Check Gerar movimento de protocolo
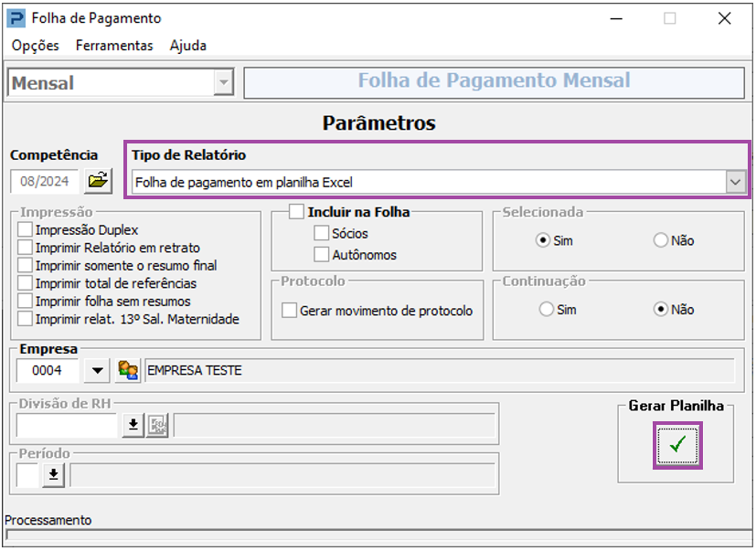Screen dimensions: 756x551 (x=290, y=311)
